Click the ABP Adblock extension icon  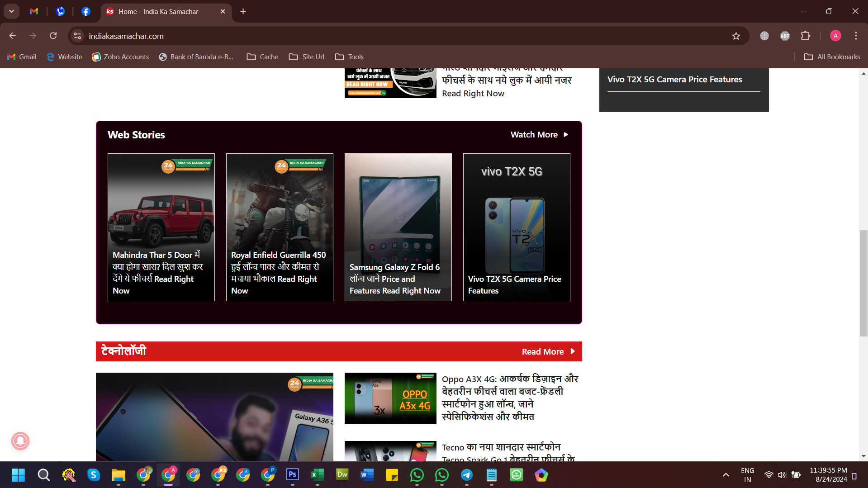tap(785, 36)
